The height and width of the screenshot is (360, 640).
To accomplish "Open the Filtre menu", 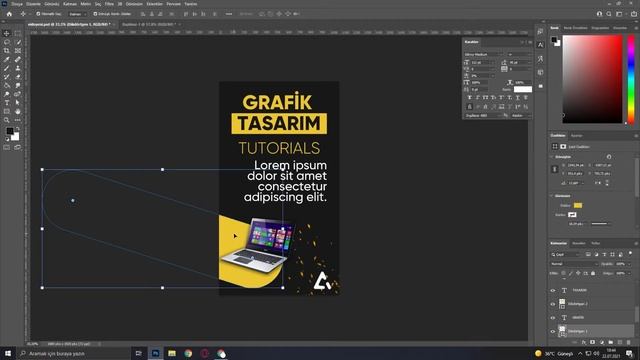I will [109, 4].
